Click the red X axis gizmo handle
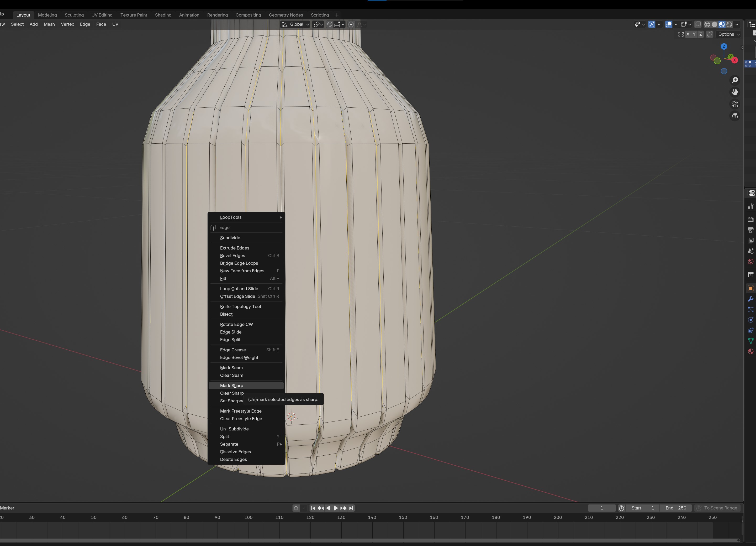This screenshot has width=756, height=546. (735, 60)
